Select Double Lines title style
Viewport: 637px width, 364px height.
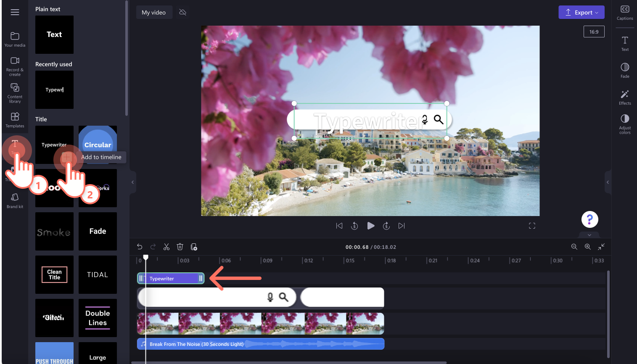coord(98,318)
